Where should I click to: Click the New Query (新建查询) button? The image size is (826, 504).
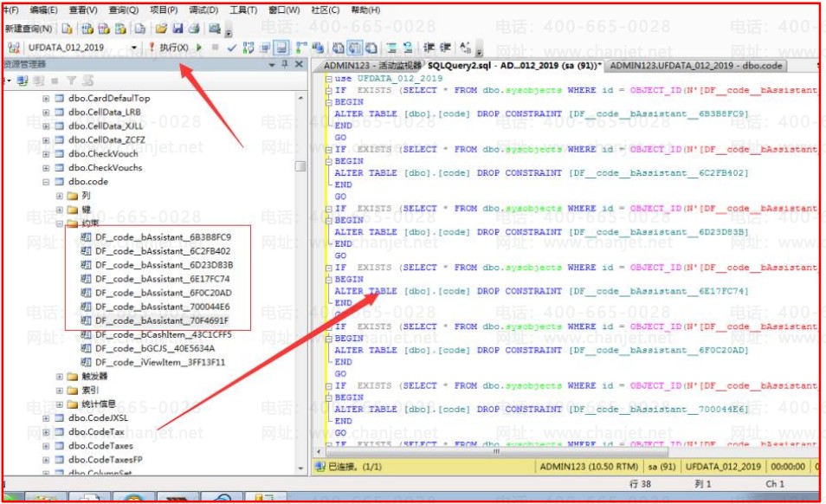pos(28,29)
